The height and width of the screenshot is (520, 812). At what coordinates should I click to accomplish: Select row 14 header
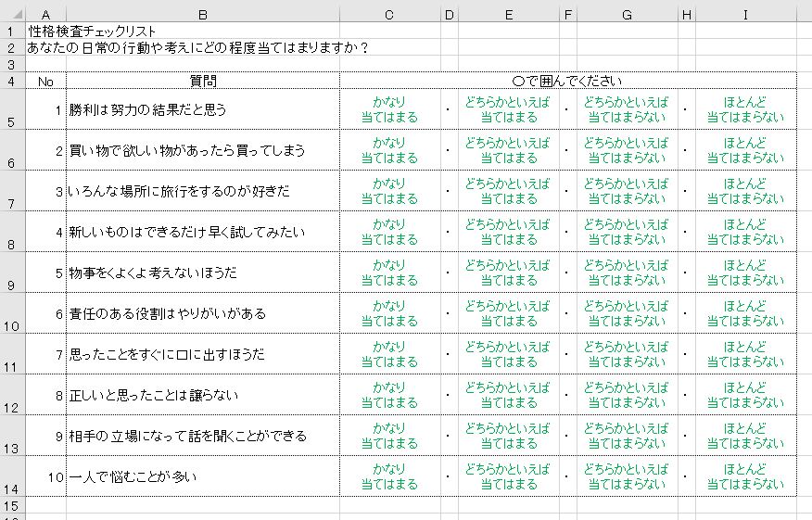click(12, 476)
